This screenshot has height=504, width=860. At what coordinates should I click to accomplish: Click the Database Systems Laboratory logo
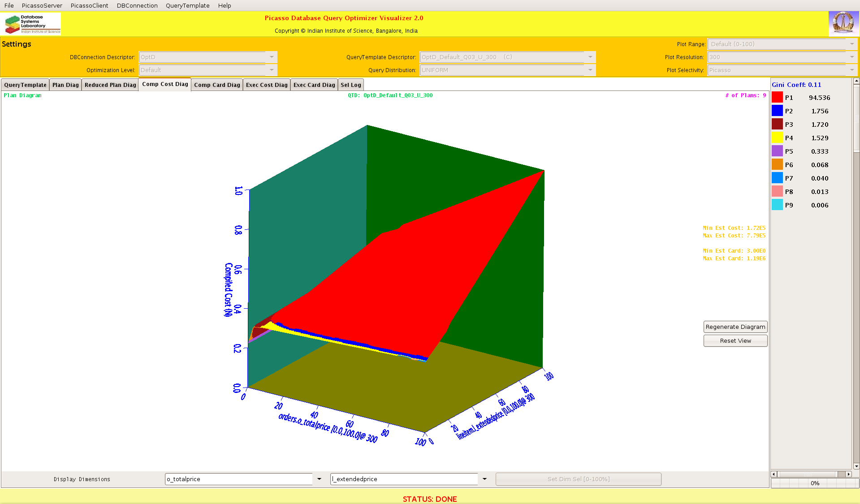32,24
